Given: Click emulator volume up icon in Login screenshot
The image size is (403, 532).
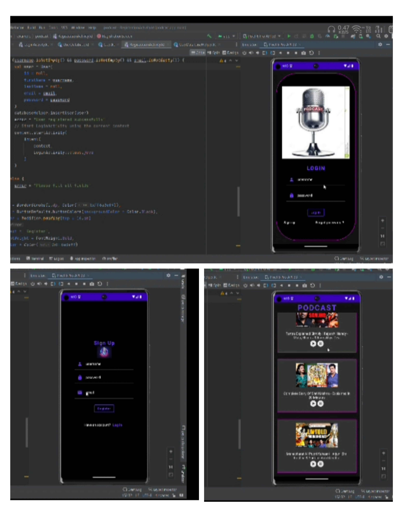Looking at the screenshot, I should click(251, 53).
